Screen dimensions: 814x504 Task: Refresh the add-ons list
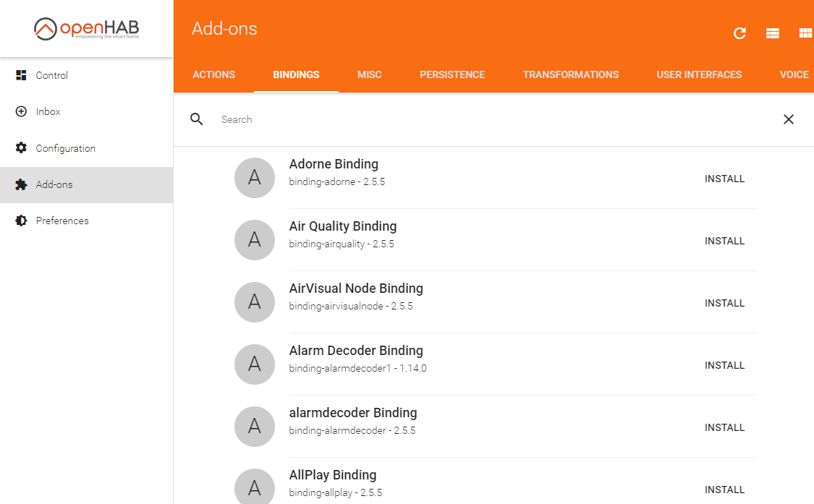tap(739, 33)
